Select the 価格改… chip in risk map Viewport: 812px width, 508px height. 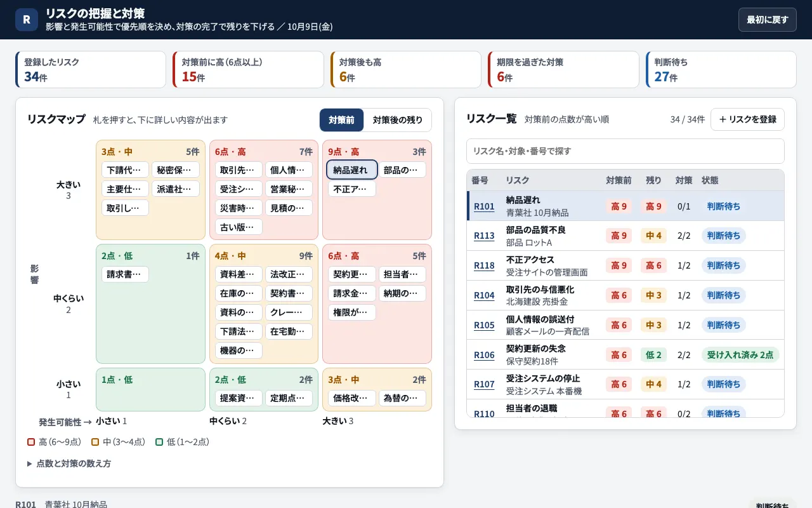[352, 398]
